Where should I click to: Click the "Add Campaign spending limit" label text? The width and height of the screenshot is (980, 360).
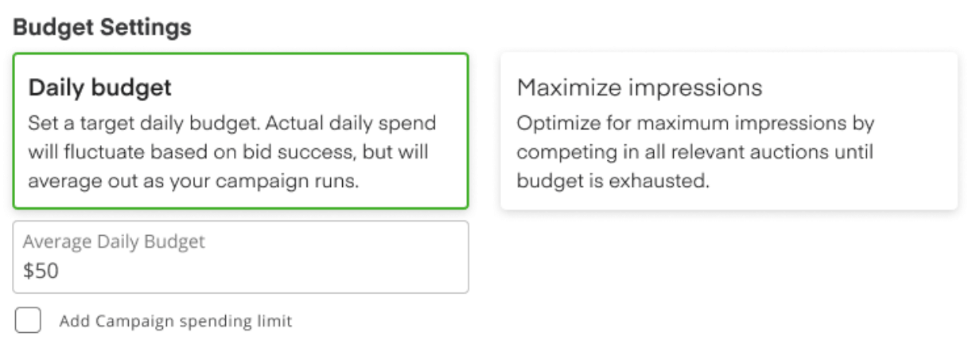pos(176,322)
